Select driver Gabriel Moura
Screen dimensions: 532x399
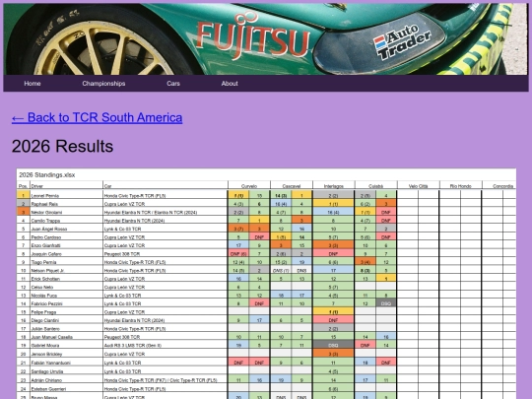(x=44, y=346)
